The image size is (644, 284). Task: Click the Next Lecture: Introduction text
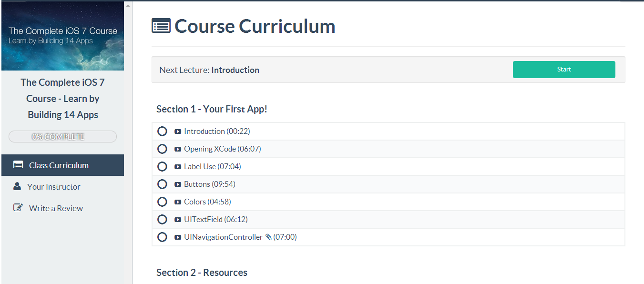[209, 70]
